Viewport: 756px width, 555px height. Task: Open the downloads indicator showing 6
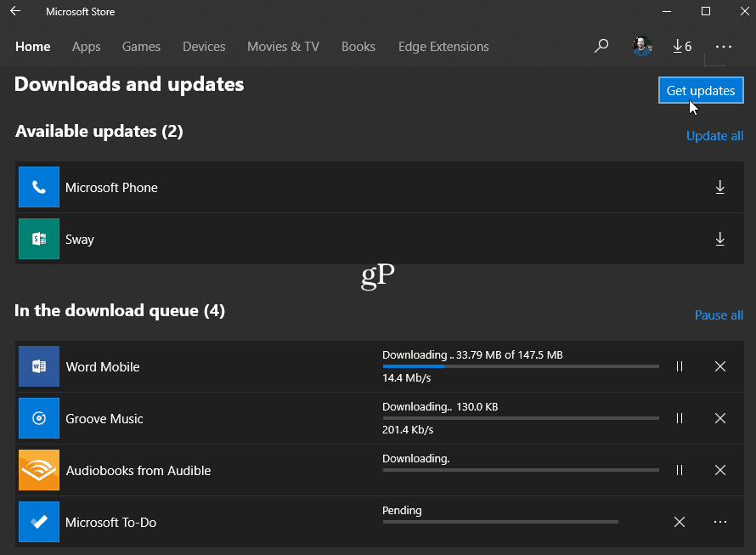(x=682, y=47)
